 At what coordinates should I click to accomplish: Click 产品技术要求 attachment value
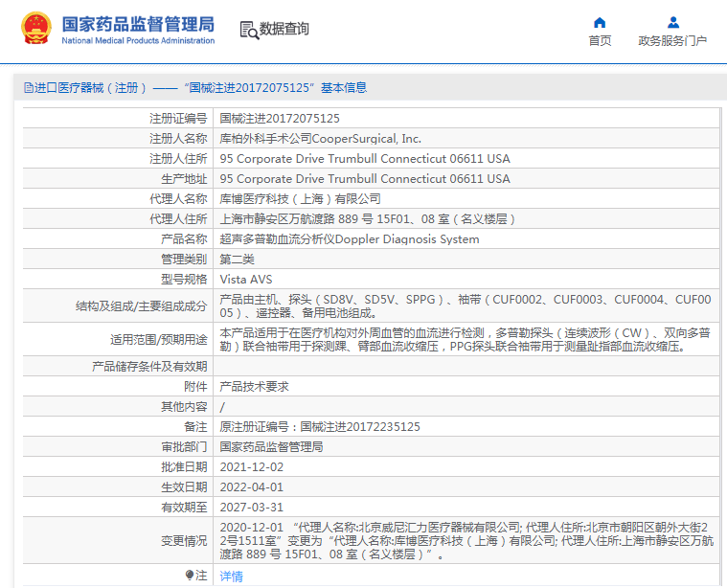point(254,386)
